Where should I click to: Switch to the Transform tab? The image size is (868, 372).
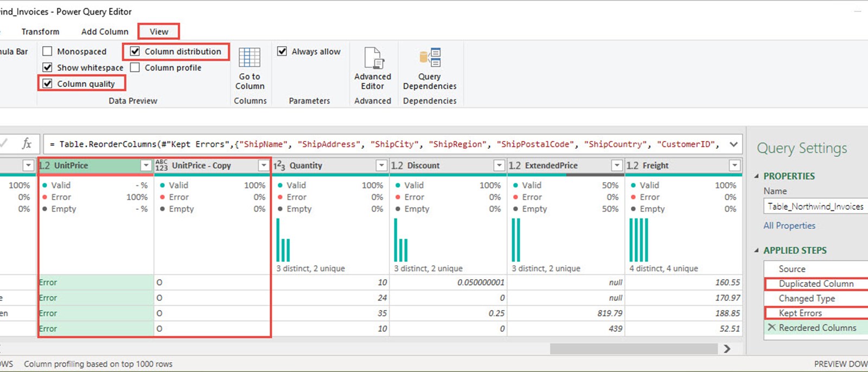[40, 31]
